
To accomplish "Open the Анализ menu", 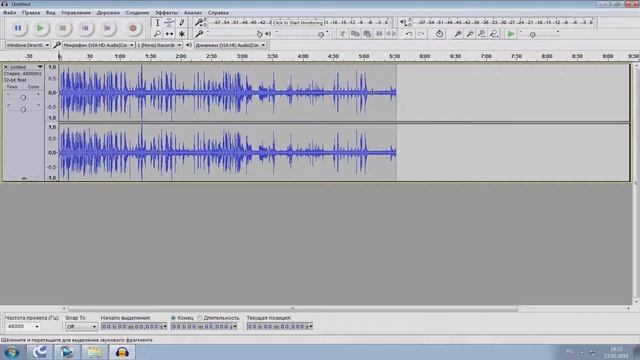I will coord(193,13).
